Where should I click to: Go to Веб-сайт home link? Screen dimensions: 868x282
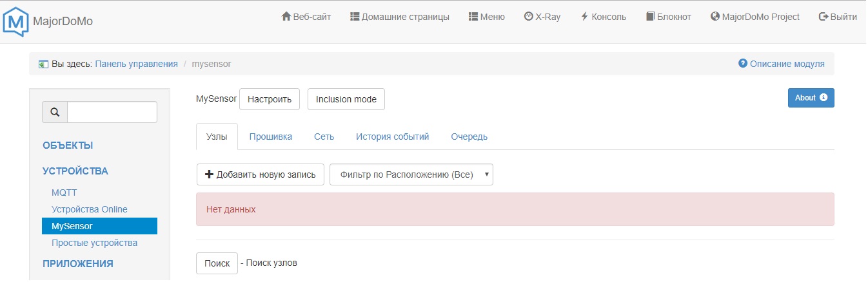tap(306, 17)
